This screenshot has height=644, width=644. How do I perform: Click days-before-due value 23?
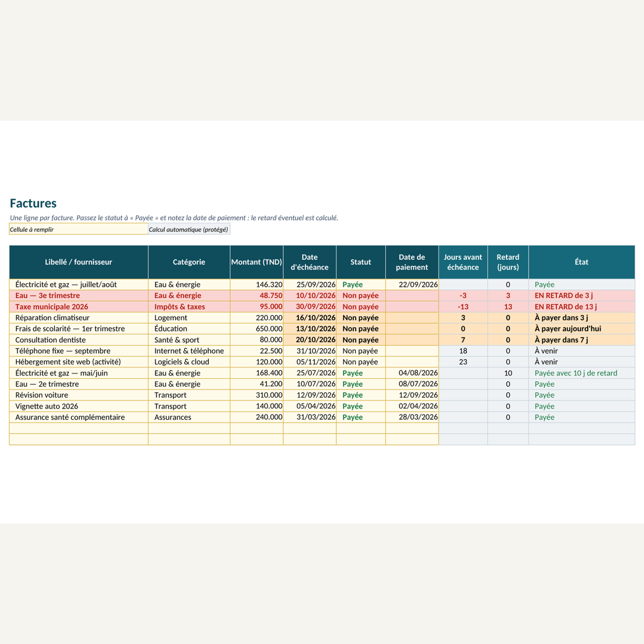tap(463, 362)
